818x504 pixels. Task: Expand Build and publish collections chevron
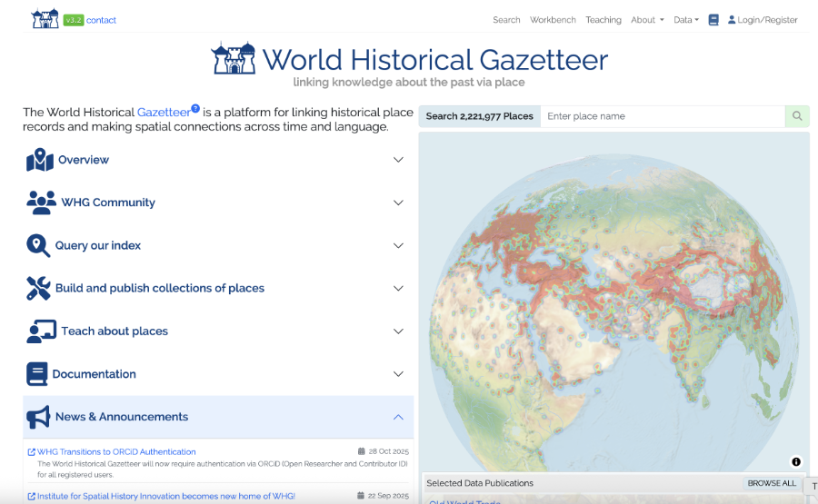398,288
